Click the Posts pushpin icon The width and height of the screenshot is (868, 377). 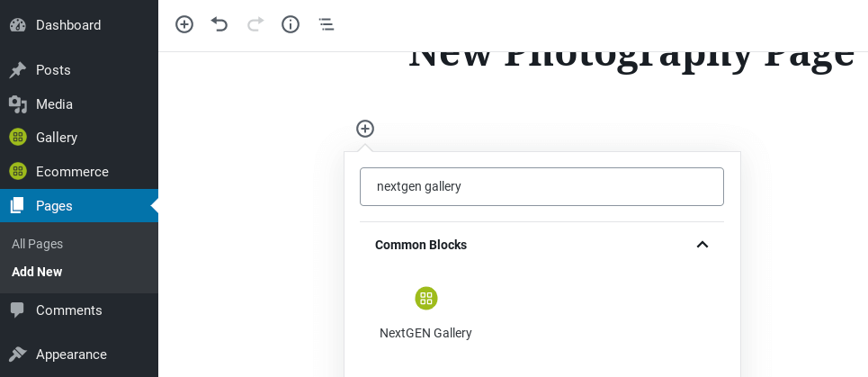click(18, 70)
